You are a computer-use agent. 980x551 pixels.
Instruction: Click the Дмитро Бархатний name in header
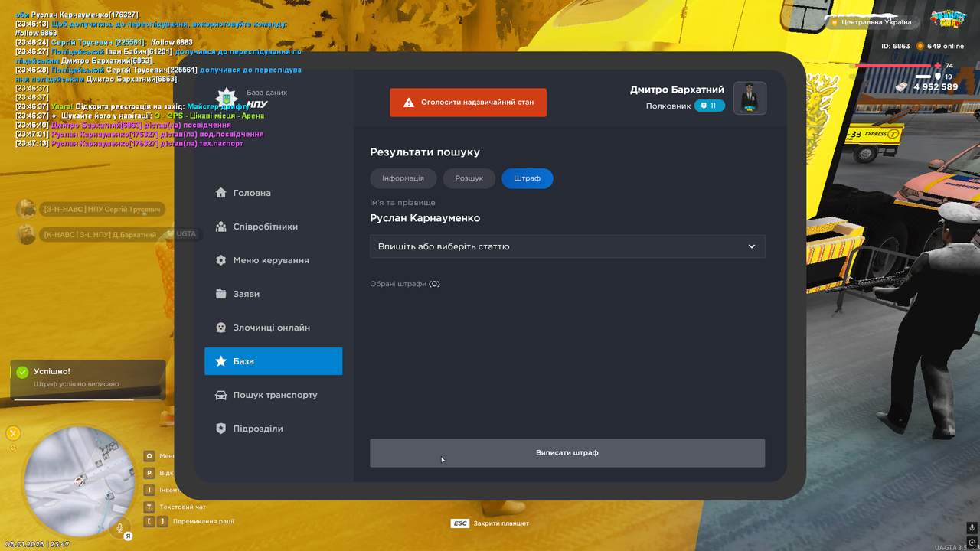coord(677,90)
